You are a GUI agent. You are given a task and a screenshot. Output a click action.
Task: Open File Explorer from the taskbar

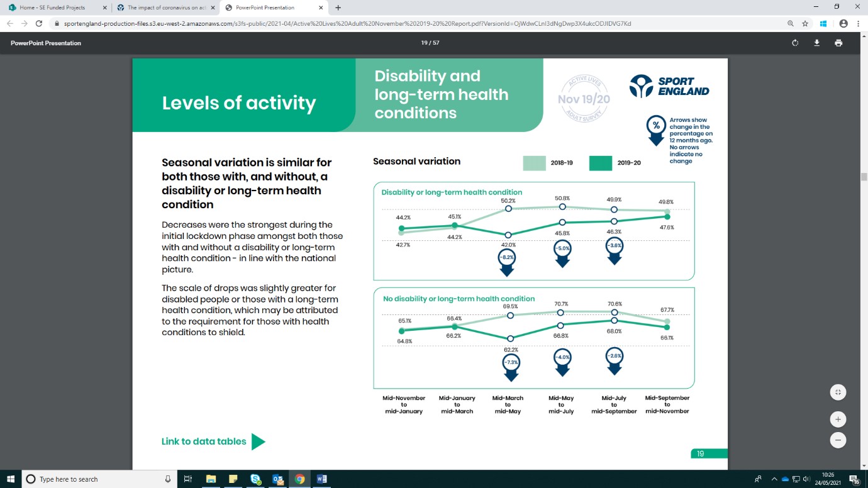(211, 479)
